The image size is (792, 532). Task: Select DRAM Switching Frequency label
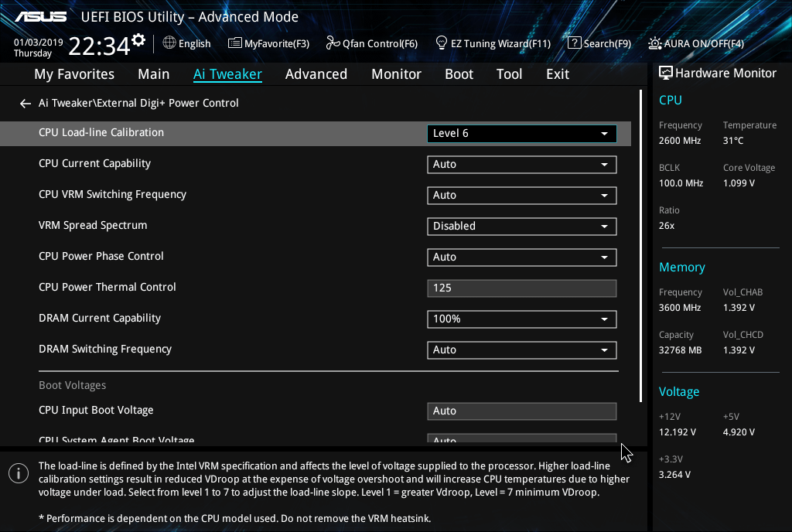point(105,349)
